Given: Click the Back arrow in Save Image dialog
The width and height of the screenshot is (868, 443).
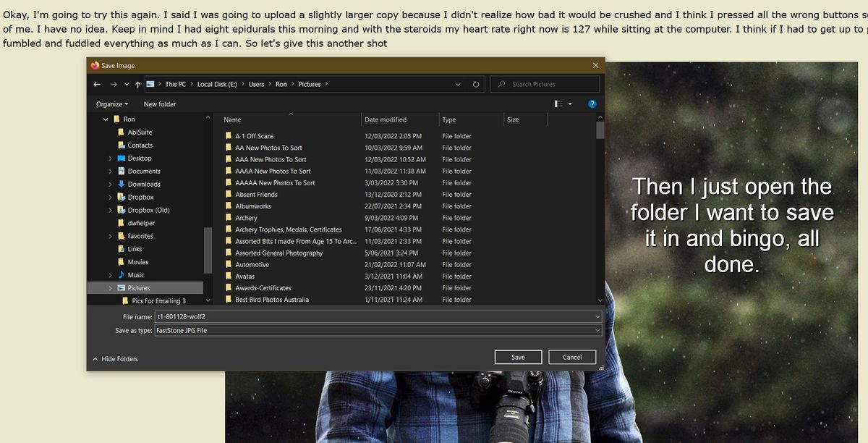Looking at the screenshot, I should pos(97,84).
